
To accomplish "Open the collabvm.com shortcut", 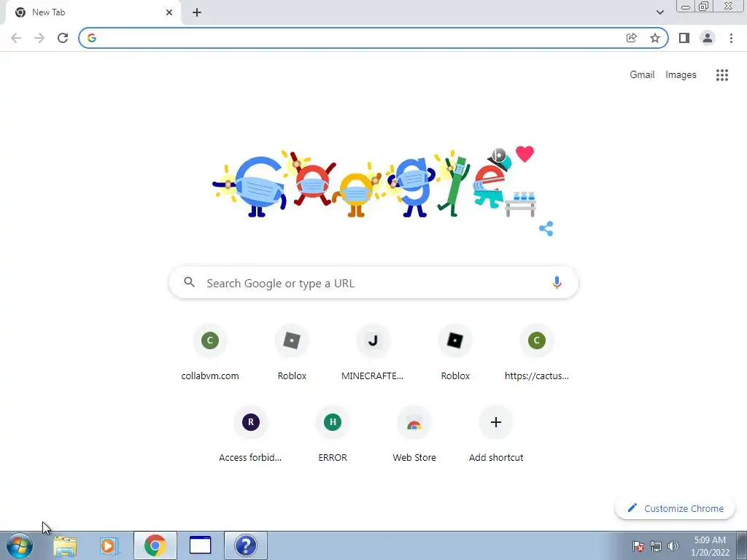I will tap(210, 352).
